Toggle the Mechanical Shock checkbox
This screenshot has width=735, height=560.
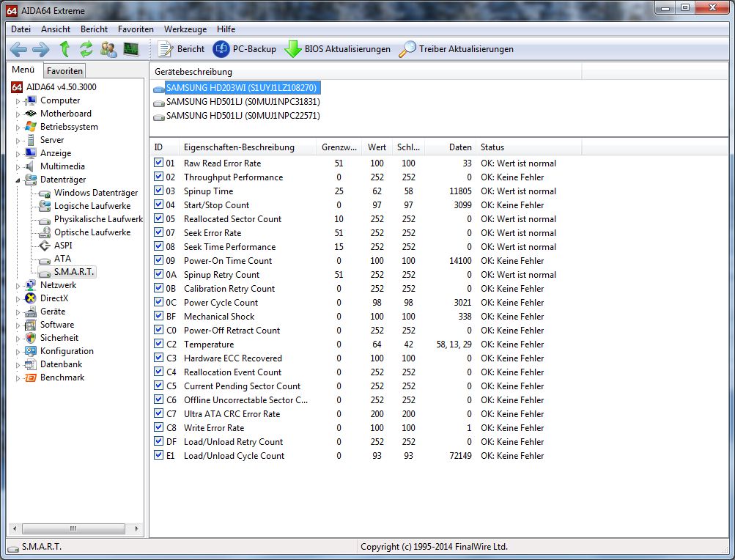point(158,316)
